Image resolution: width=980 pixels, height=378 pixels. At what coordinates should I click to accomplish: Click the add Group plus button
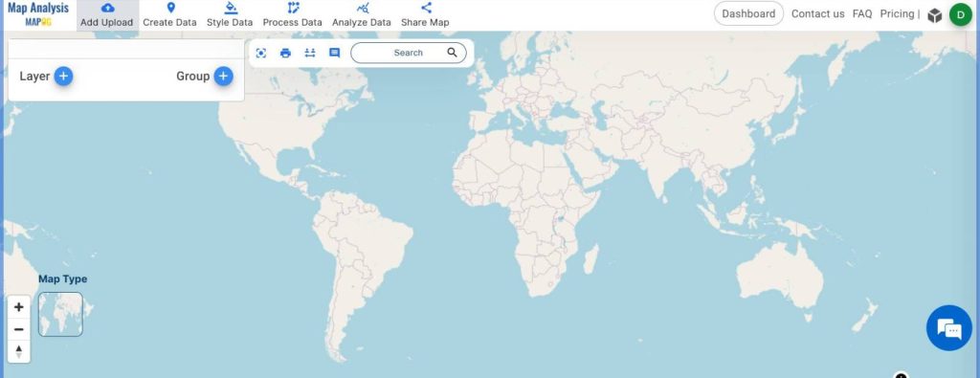224,77
